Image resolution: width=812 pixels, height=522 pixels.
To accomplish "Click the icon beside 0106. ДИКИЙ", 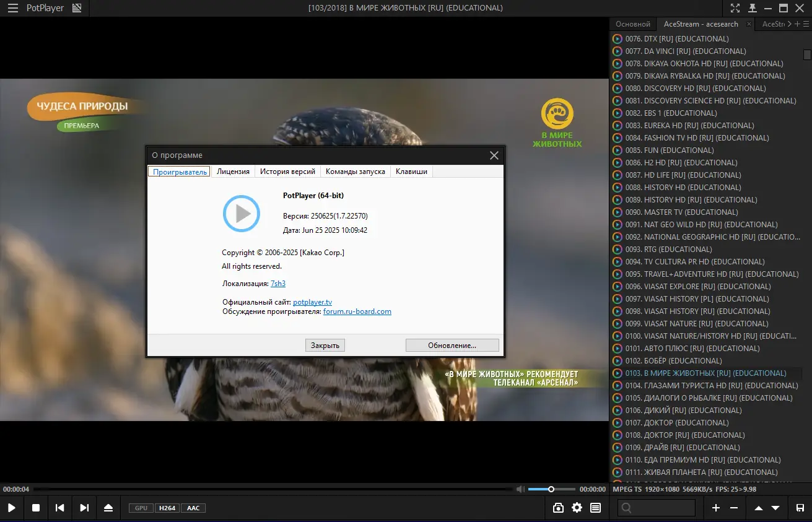I will click(x=618, y=411).
